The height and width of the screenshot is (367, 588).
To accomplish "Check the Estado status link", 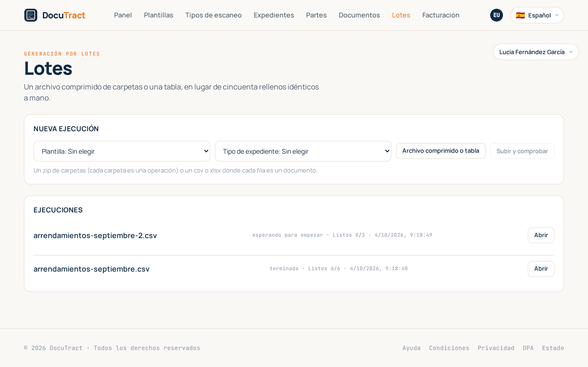I will click(x=553, y=348).
